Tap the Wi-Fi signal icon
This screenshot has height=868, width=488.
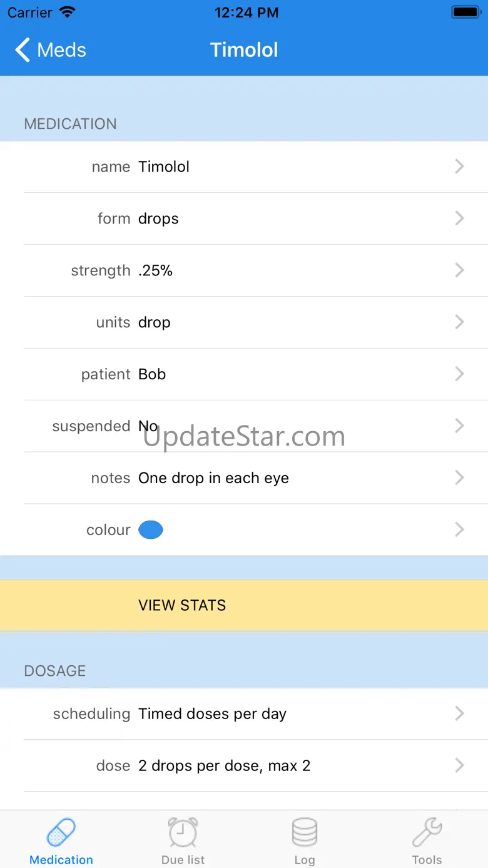coord(67,13)
